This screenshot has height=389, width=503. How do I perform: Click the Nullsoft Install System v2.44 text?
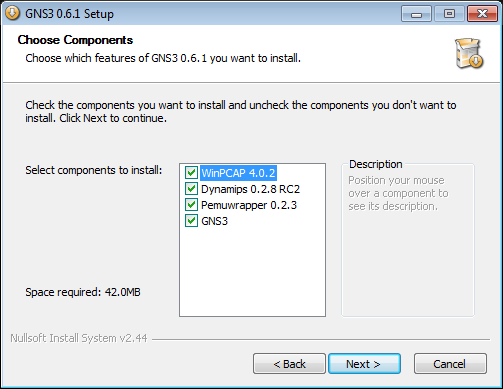point(79,338)
